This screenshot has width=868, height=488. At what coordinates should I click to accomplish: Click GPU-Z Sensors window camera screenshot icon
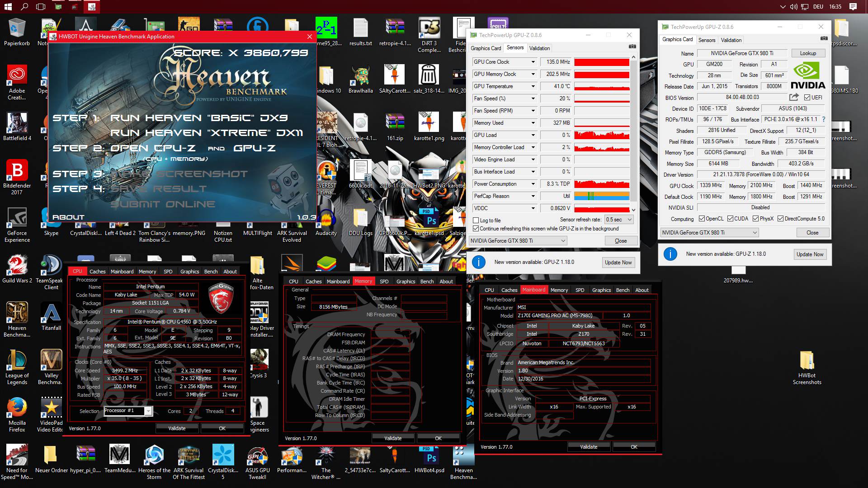(x=632, y=47)
